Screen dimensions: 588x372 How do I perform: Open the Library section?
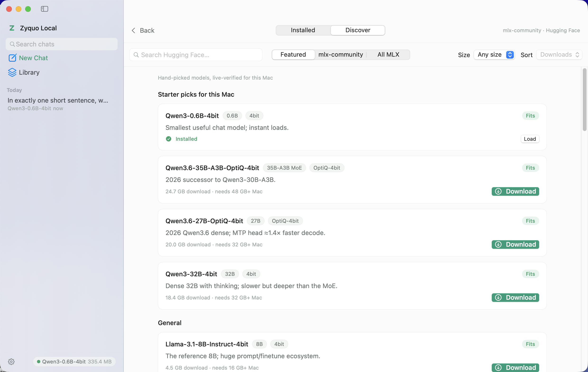(24, 73)
